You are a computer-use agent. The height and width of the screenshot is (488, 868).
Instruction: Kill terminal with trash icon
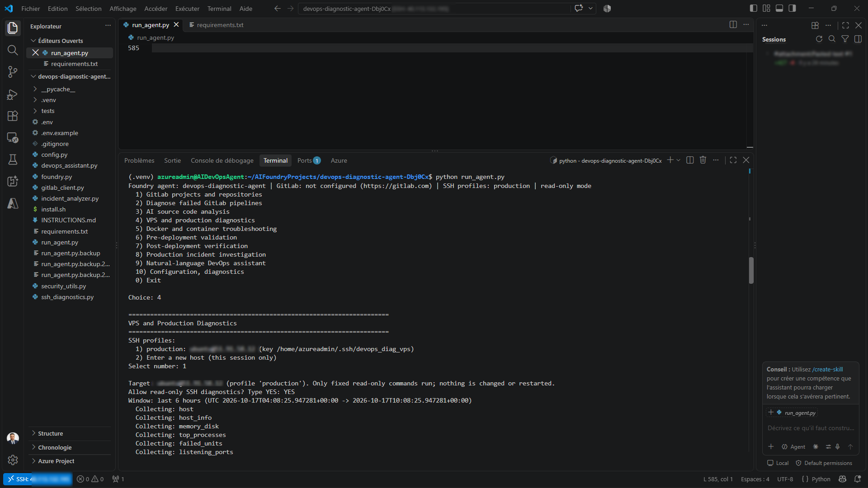pyautogui.click(x=703, y=160)
